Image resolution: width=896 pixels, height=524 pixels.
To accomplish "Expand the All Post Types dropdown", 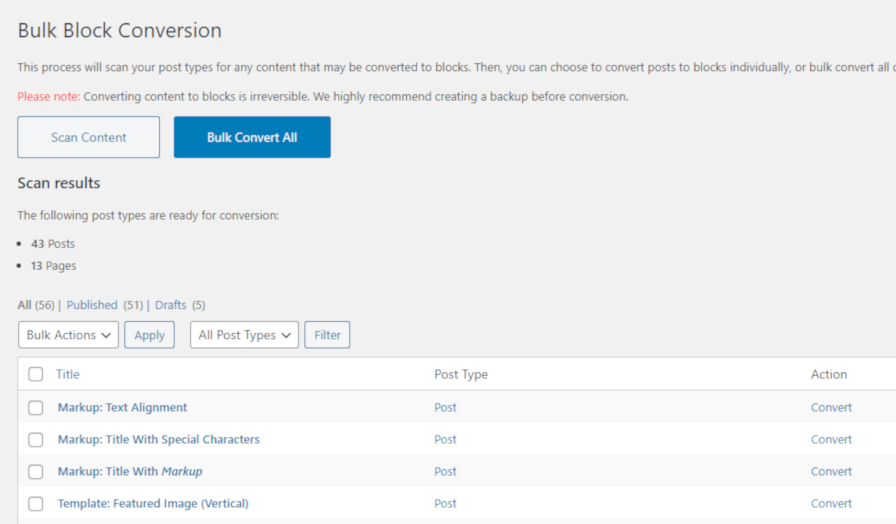I will (244, 335).
